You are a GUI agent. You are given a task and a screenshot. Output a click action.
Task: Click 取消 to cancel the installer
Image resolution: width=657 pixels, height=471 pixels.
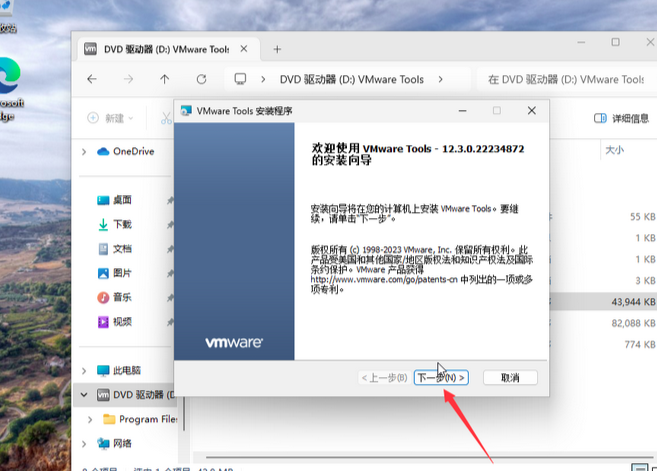pyautogui.click(x=510, y=378)
